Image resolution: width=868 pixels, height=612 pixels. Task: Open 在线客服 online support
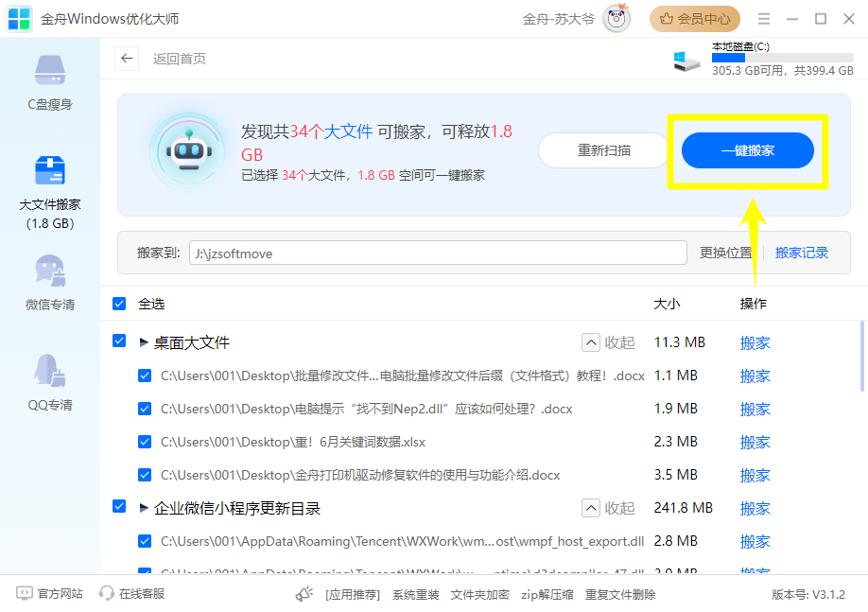click(131, 594)
